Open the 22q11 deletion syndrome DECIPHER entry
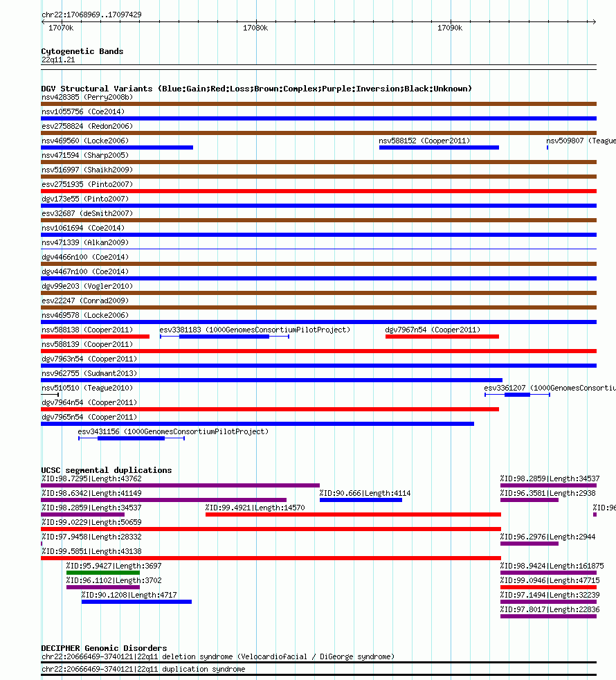The image size is (616, 680). (218, 656)
